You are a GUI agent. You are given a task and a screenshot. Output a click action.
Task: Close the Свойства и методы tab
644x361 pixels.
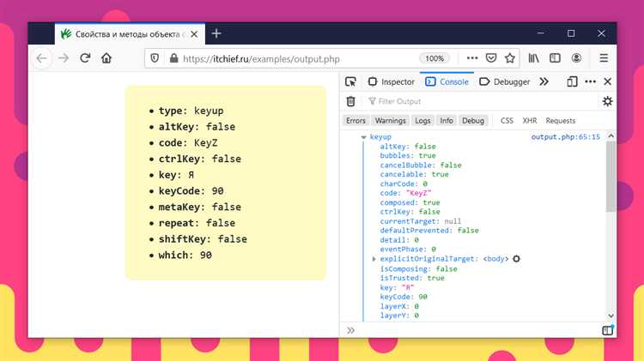coord(194,34)
